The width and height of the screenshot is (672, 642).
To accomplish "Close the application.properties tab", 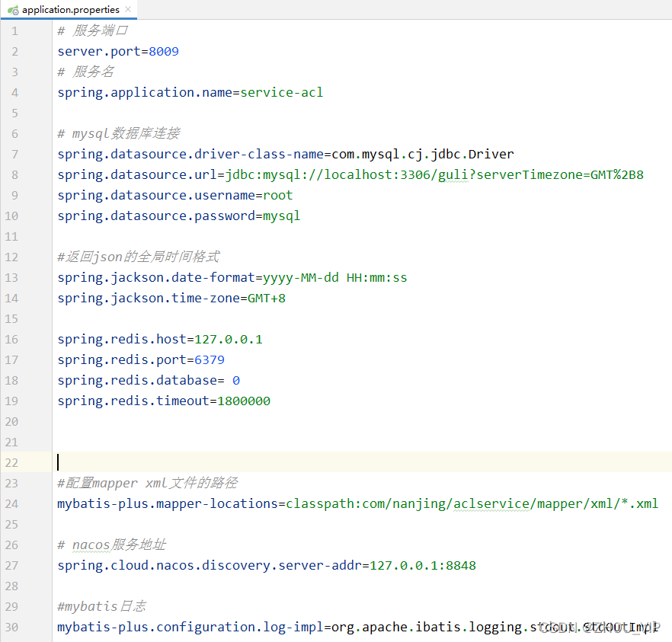I will tap(128, 9).
